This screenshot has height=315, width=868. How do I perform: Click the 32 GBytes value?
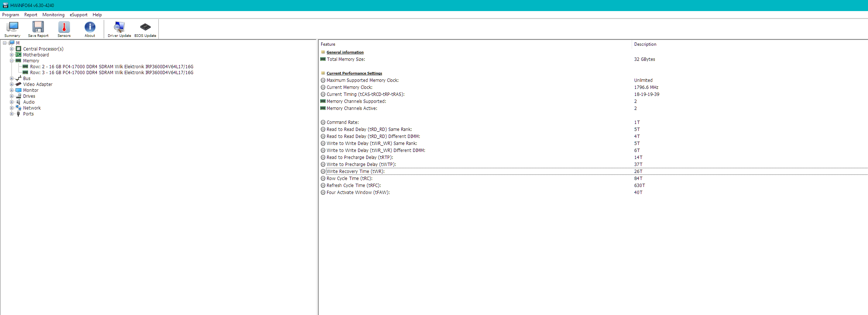[645, 59]
